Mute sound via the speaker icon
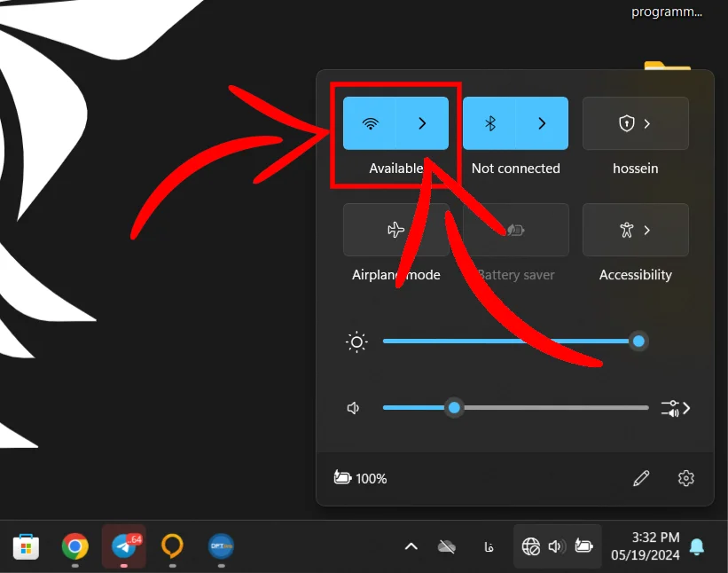Image resolution: width=728 pixels, height=573 pixels. click(x=354, y=408)
